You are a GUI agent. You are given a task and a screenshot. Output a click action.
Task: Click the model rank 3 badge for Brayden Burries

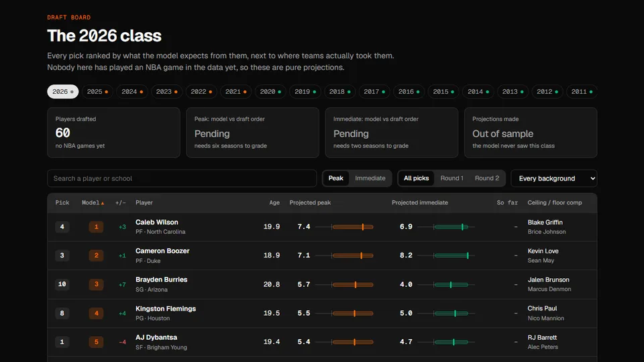(x=96, y=284)
